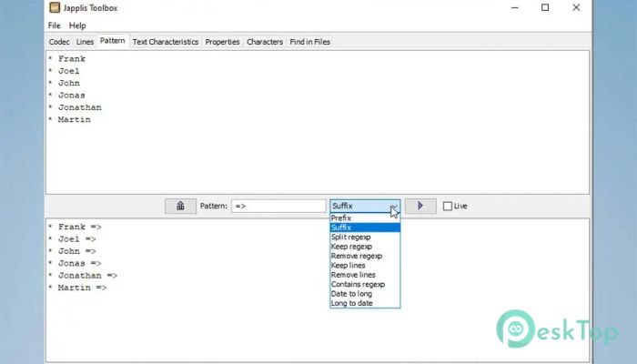This screenshot has width=637, height=364.
Task: Open the Text Characteristics tab
Action: coord(166,42)
